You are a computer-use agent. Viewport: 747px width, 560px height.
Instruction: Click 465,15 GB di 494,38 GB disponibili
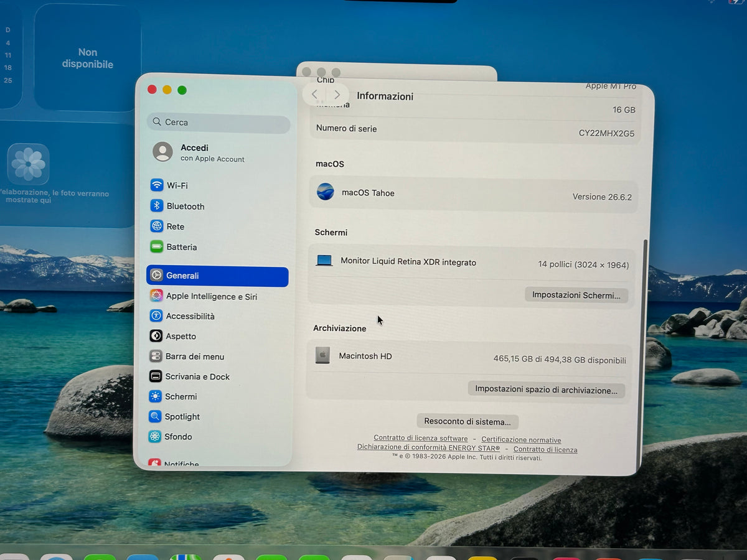[x=560, y=360]
